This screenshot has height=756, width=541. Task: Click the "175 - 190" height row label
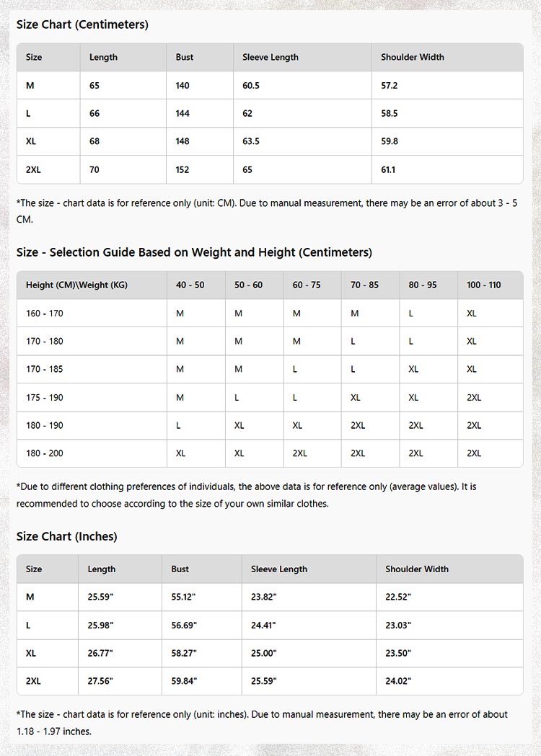[x=45, y=397]
